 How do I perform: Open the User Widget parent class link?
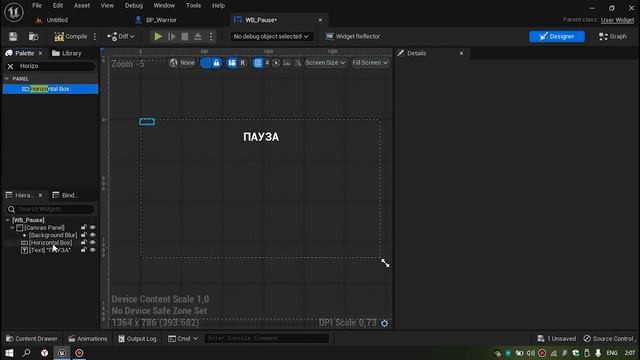click(617, 20)
